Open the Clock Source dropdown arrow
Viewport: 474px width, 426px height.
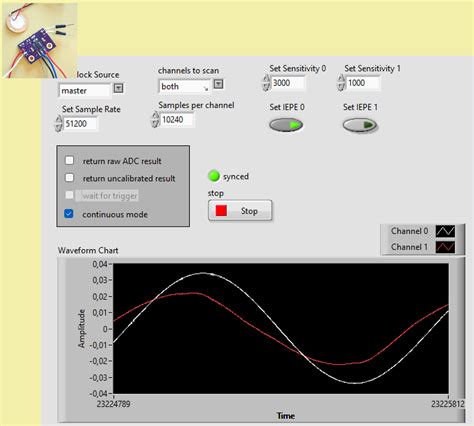(118, 88)
